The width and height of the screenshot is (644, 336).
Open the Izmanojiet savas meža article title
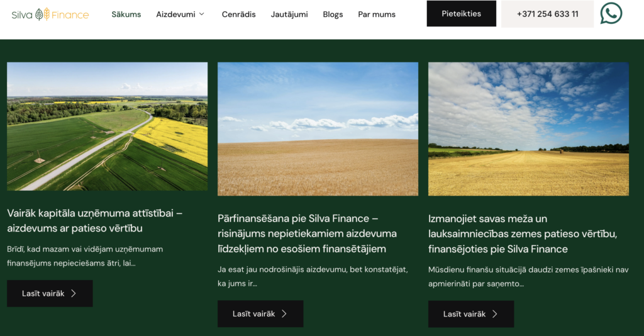[522, 233]
